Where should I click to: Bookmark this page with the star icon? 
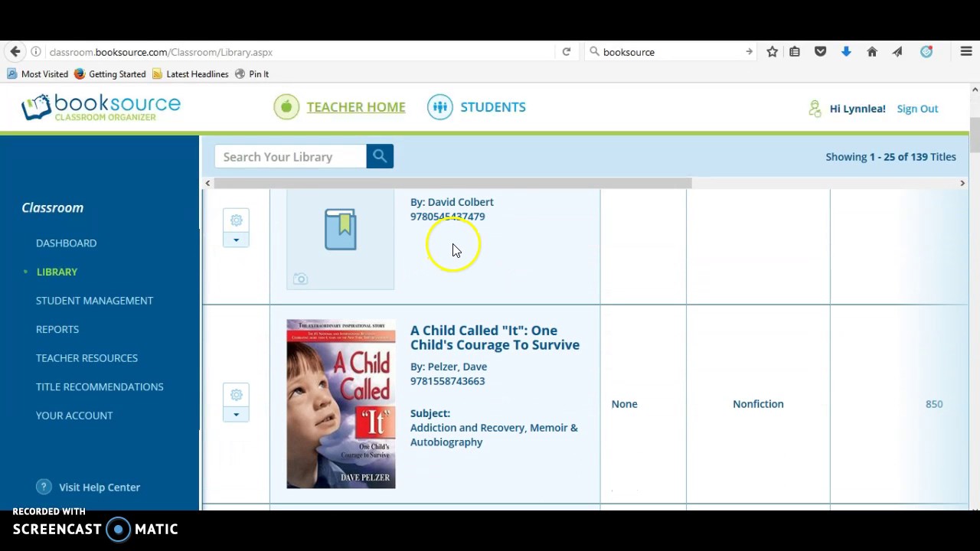click(773, 52)
